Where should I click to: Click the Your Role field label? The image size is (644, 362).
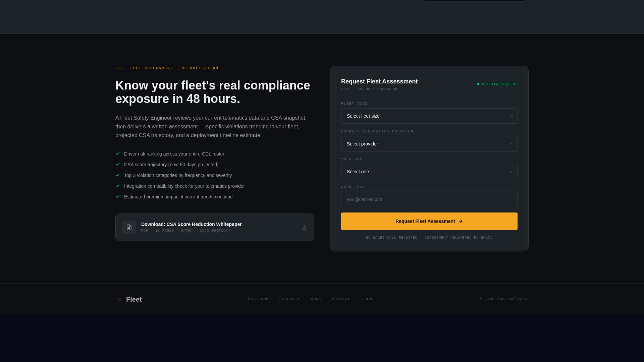[353, 159]
